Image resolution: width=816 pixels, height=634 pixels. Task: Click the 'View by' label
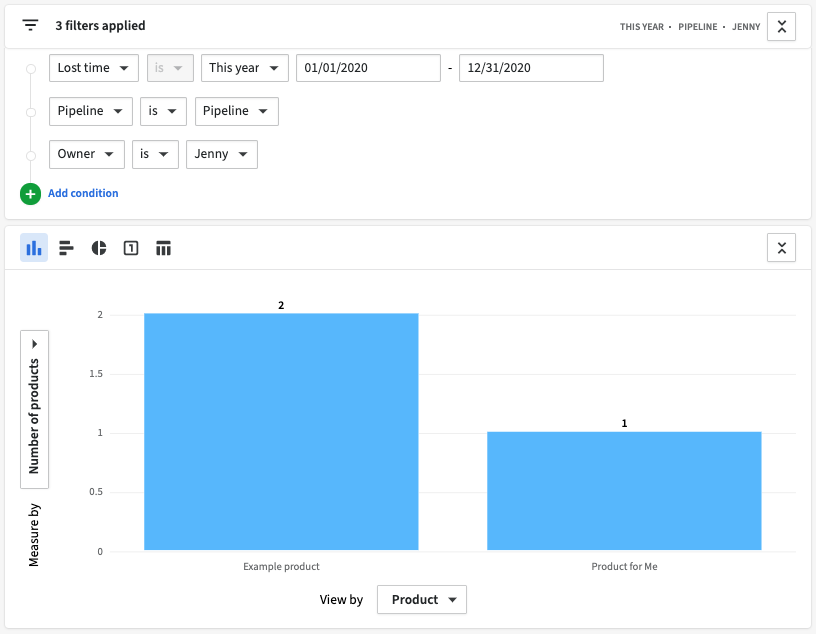[x=341, y=600]
